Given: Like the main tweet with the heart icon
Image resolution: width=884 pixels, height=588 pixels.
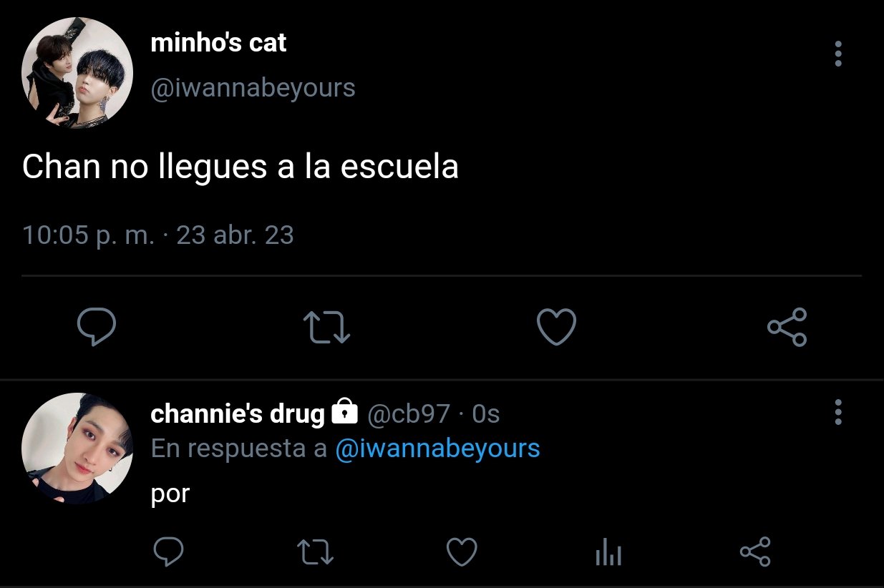Looking at the screenshot, I should (x=556, y=328).
